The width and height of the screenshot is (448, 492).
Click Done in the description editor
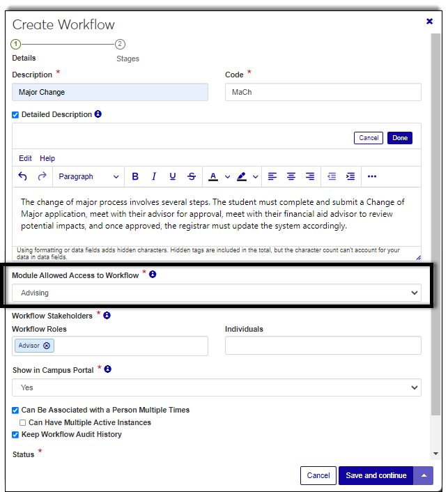pos(400,138)
